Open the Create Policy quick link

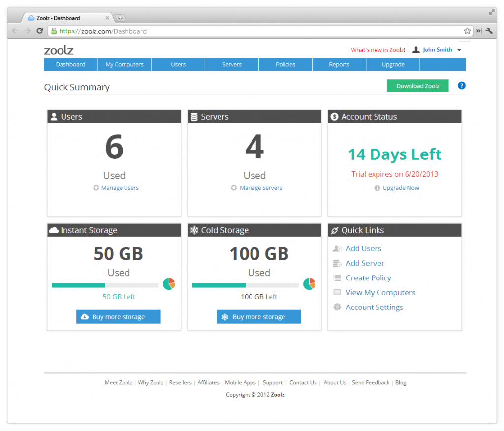tap(368, 278)
